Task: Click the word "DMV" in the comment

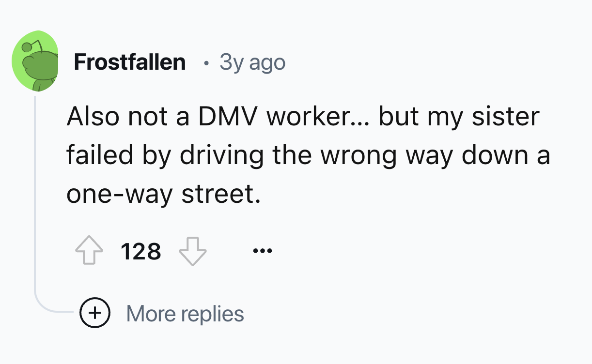Action: pos(227,117)
